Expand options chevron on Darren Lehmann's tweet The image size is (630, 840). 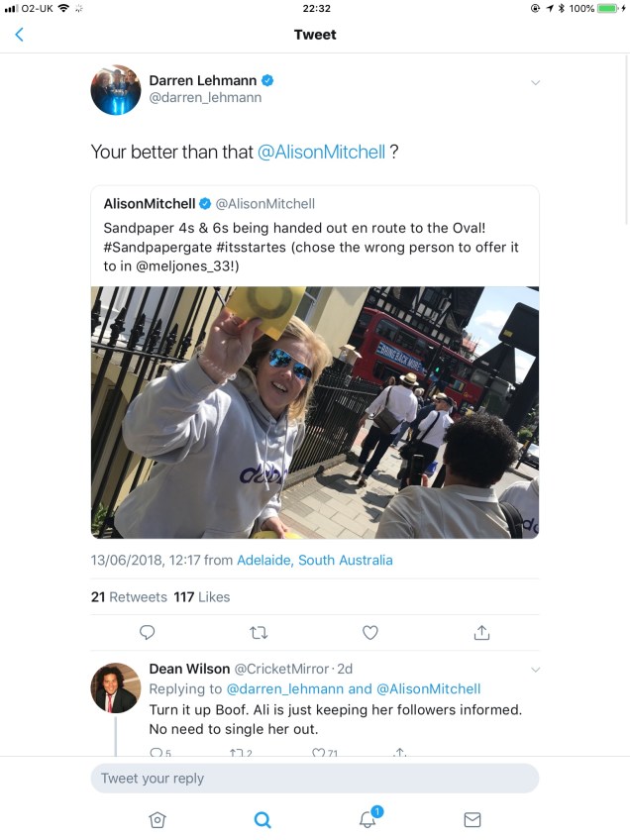(535, 82)
